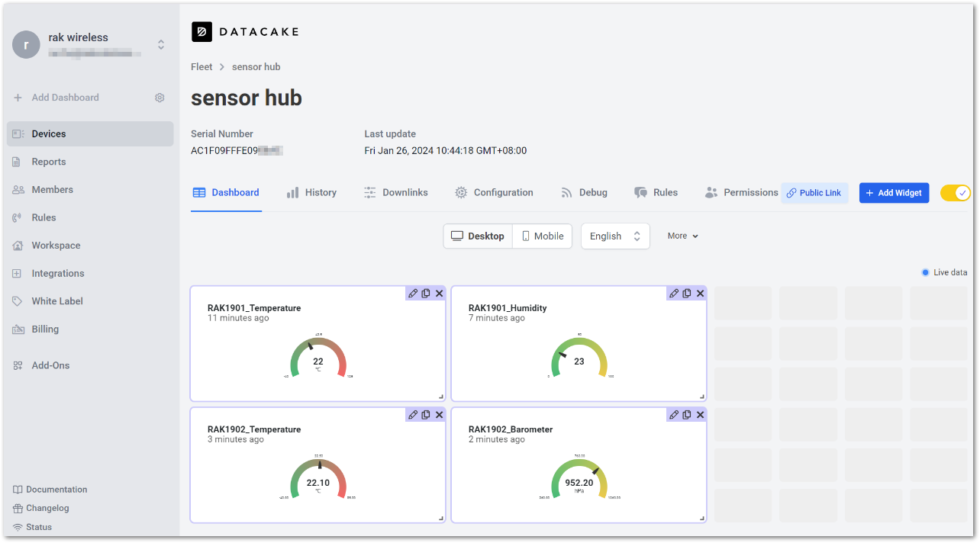
Task: Click the last update timestamp text
Action: click(446, 151)
